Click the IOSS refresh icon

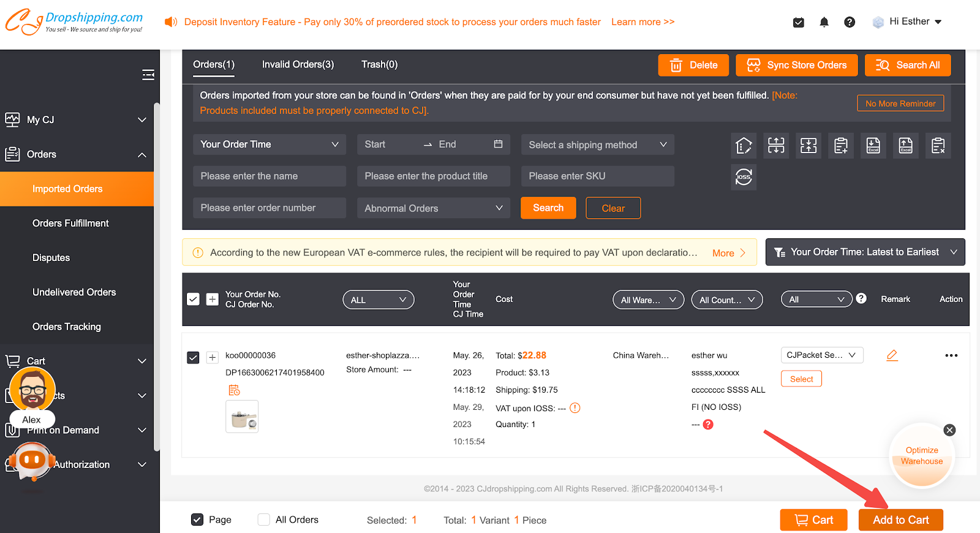(744, 177)
